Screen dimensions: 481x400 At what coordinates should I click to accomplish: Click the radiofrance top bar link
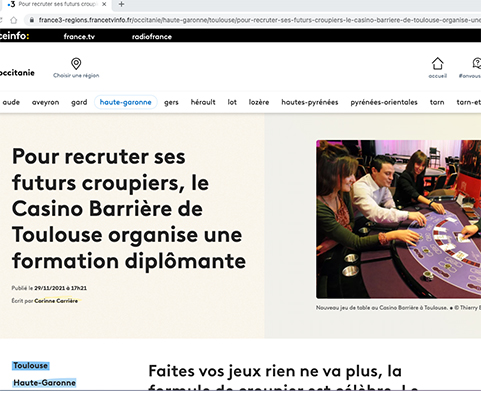tap(152, 37)
